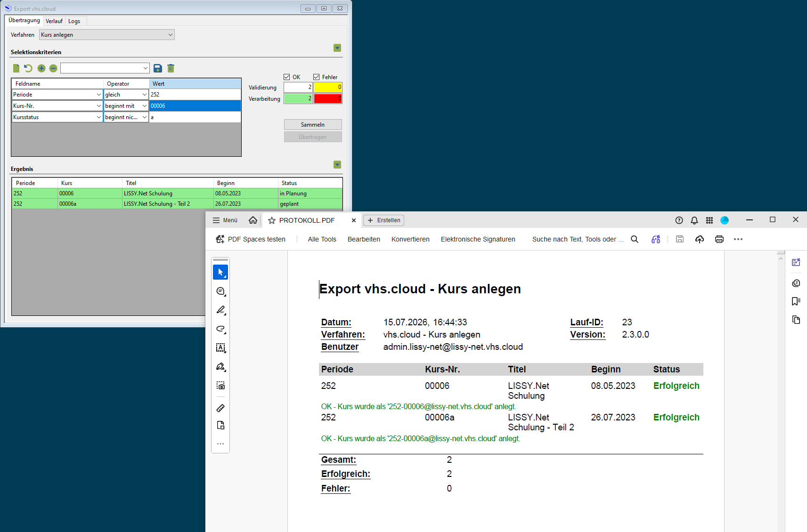This screenshot has width=807, height=532.
Task: Open the bookmarks panel on right rail
Action: coord(796,301)
